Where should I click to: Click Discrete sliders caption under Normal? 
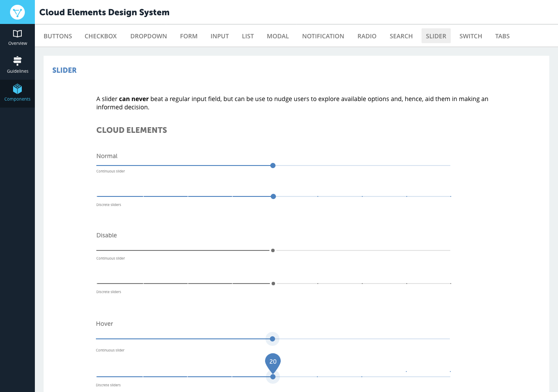click(109, 205)
